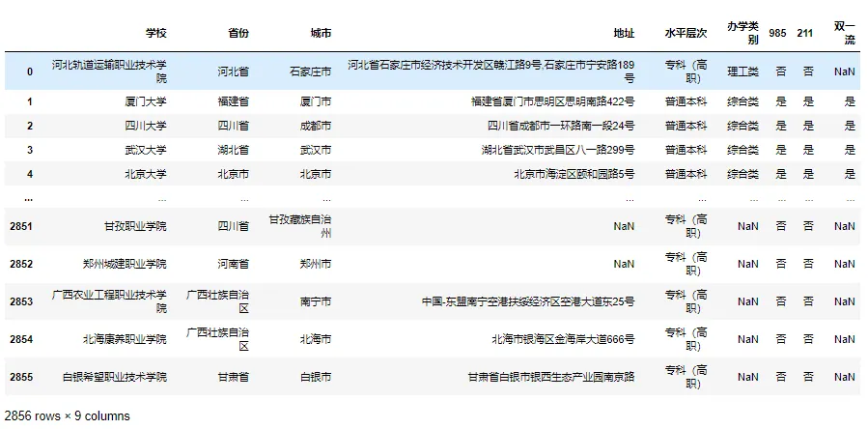Select row index 2853
The image size is (868, 429).
[21, 301]
